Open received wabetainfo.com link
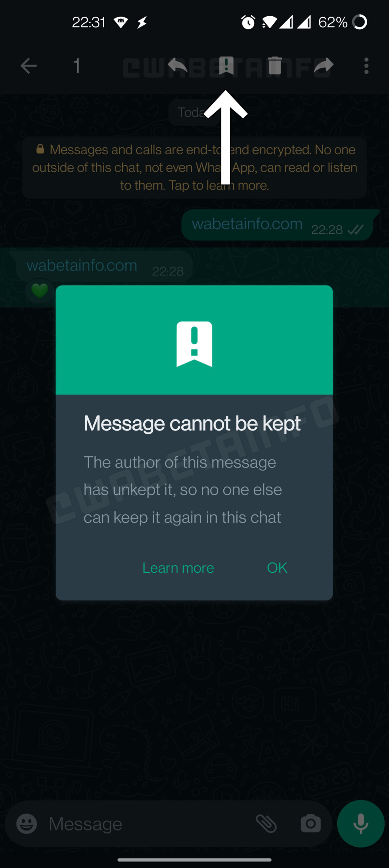The width and height of the screenshot is (389, 868). 82,265
